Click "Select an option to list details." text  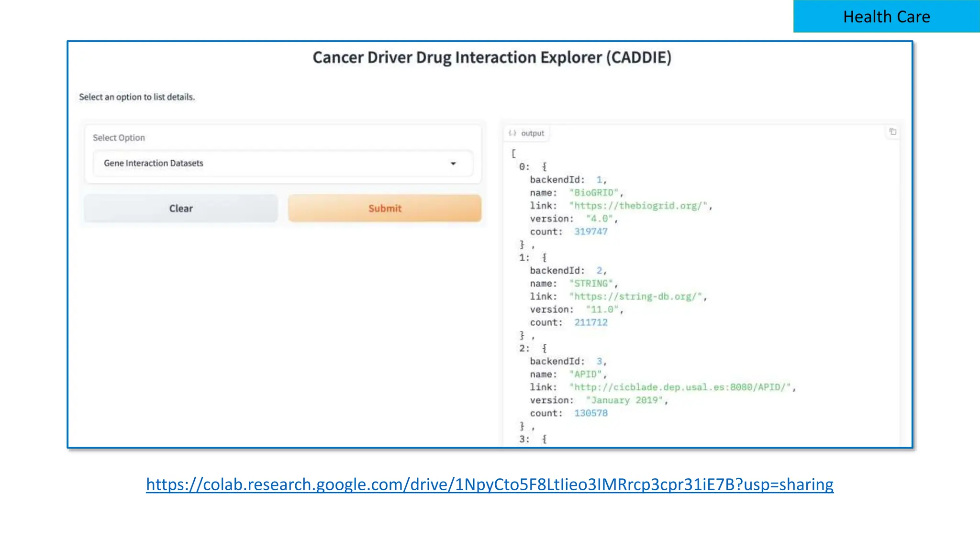coord(137,97)
